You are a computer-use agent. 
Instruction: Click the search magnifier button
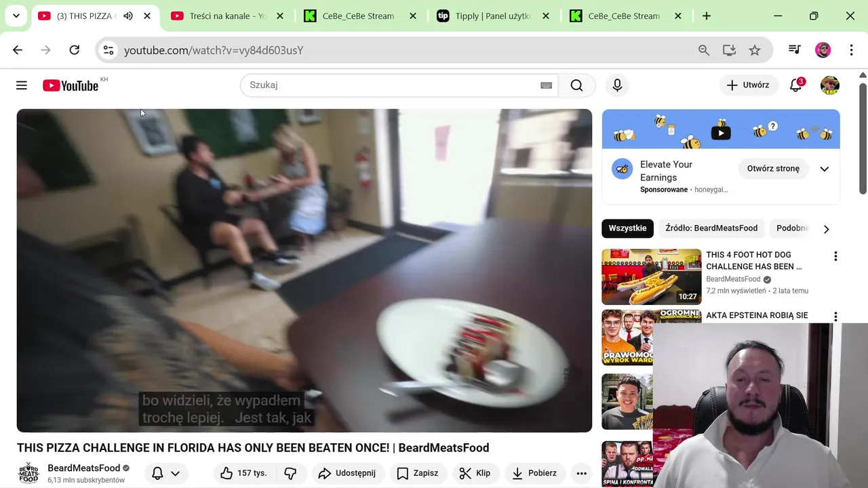[576, 85]
